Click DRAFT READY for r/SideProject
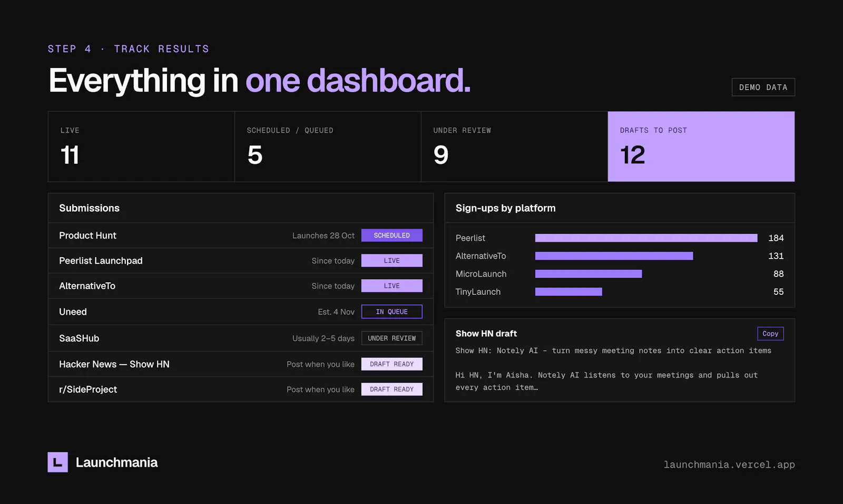This screenshot has width=843, height=504. coord(392,389)
